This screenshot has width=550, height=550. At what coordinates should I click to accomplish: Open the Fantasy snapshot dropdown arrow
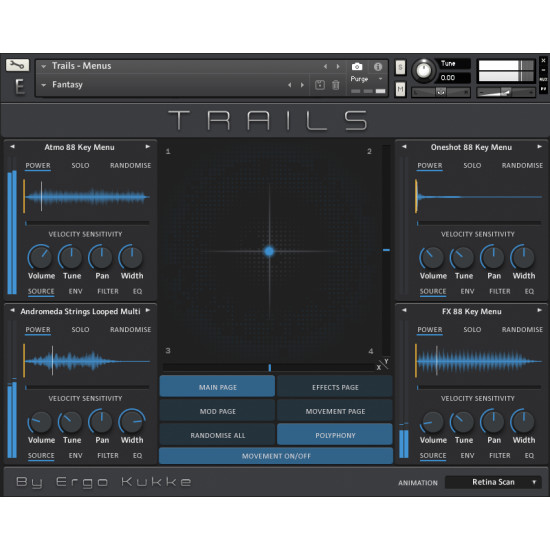click(x=43, y=85)
